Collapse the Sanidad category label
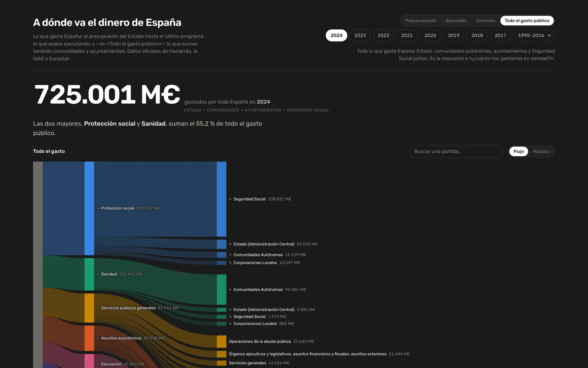Screen dimensions: 588x368 click(x=119, y=274)
